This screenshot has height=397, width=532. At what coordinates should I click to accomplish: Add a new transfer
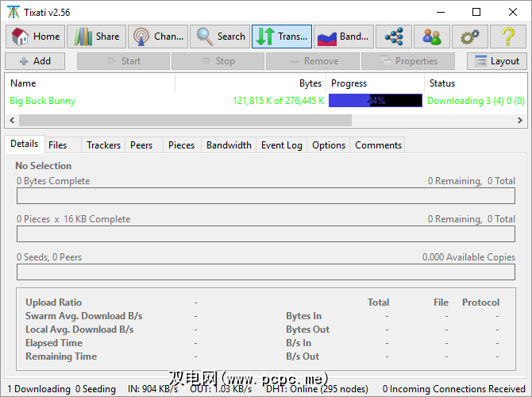[x=35, y=61]
